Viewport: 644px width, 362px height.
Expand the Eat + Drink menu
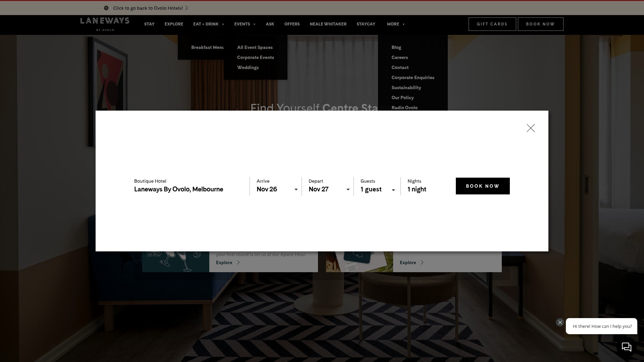(x=209, y=24)
